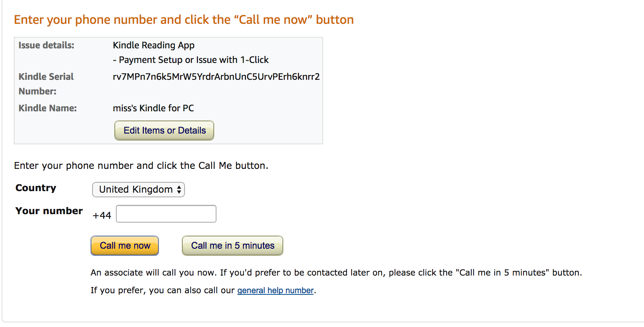644x327 pixels.
Task: Click the Kindle Reading App text
Action: pyautogui.click(x=154, y=45)
